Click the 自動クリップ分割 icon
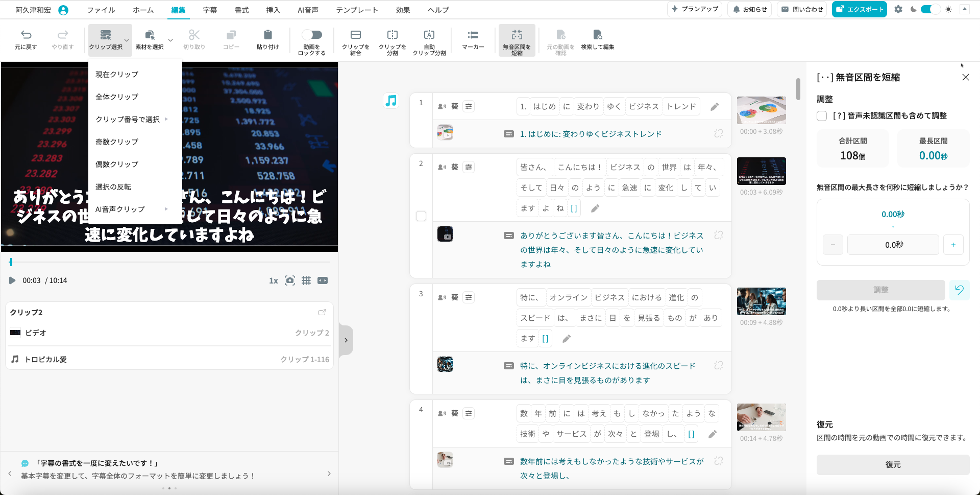The image size is (980, 495). point(429,35)
